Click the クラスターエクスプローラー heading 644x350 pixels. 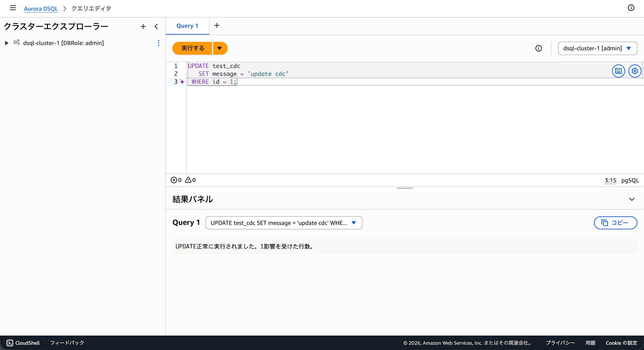[56, 26]
